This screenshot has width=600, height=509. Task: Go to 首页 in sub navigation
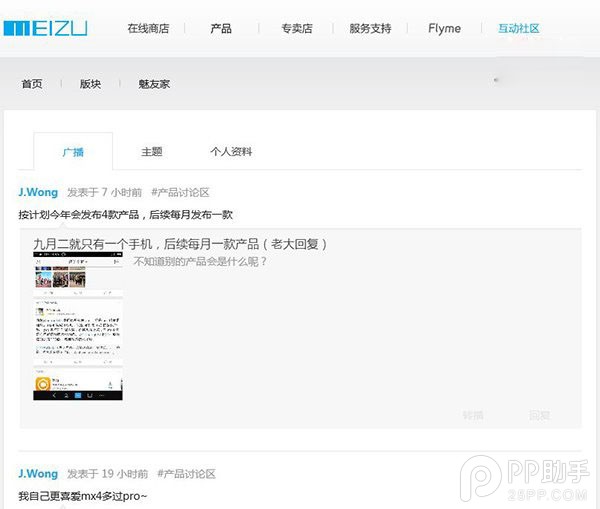point(32,84)
